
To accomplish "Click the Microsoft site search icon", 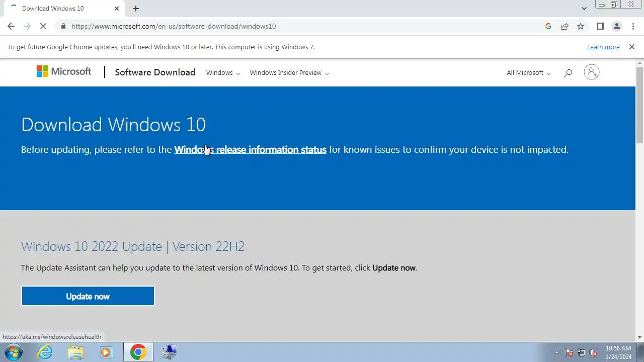I will (568, 73).
